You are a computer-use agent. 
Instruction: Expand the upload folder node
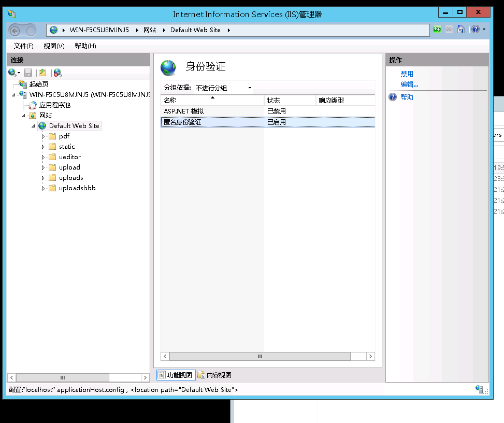tap(43, 167)
